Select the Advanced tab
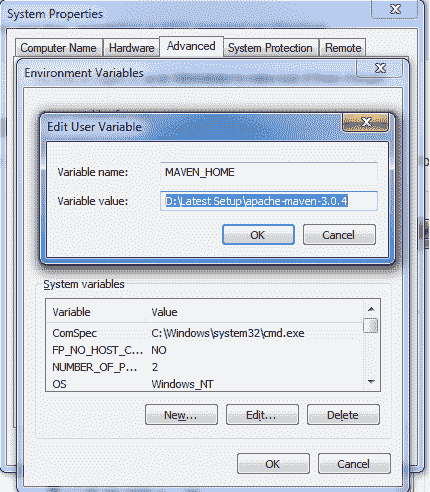This screenshot has width=430, height=492. [191, 46]
